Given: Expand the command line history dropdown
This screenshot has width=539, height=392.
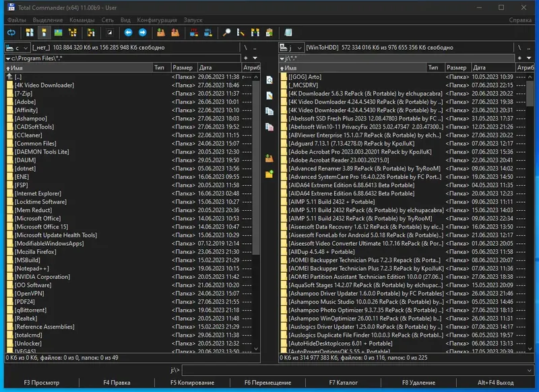Looking at the screenshot, I should pyautogui.click(x=530, y=370).
